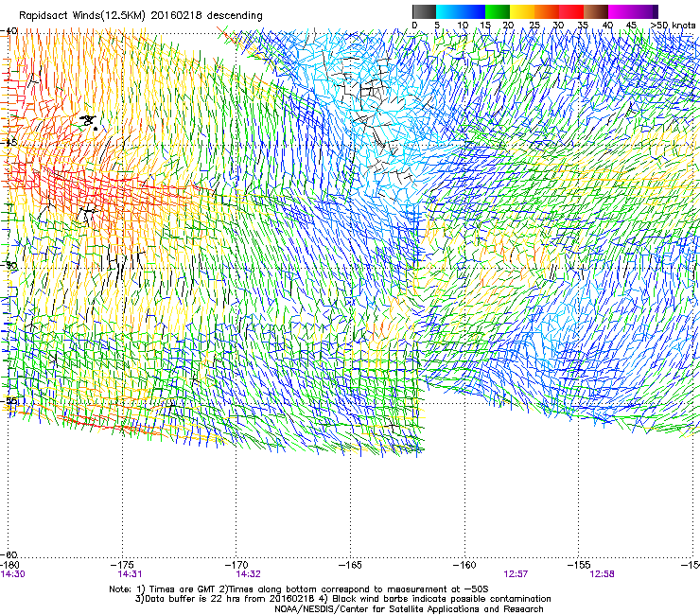Viewport: 700px width, 615px height.
Task: Click the '>50 knots' legend label
Action: (x=673, y=26)
